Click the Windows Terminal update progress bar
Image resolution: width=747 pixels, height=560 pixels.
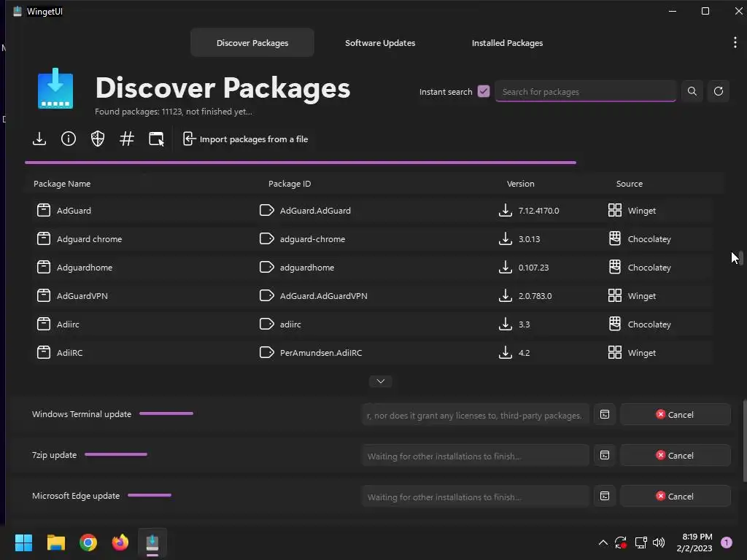point(166,413)
